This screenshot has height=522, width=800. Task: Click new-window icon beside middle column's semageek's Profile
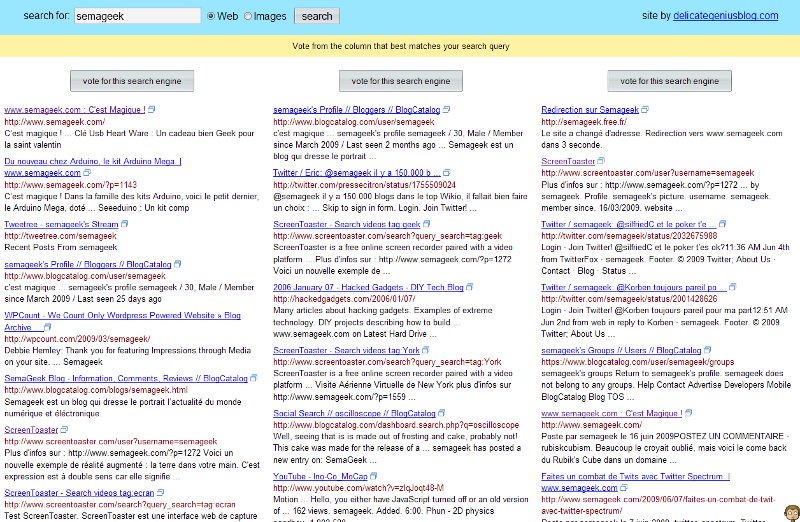coord(446,109)
